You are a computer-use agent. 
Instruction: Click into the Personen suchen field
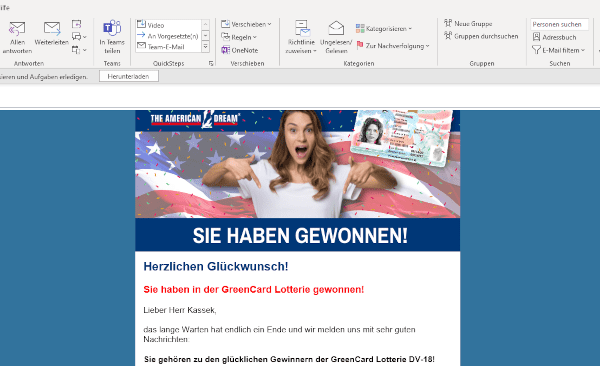[x=559, y=24]
